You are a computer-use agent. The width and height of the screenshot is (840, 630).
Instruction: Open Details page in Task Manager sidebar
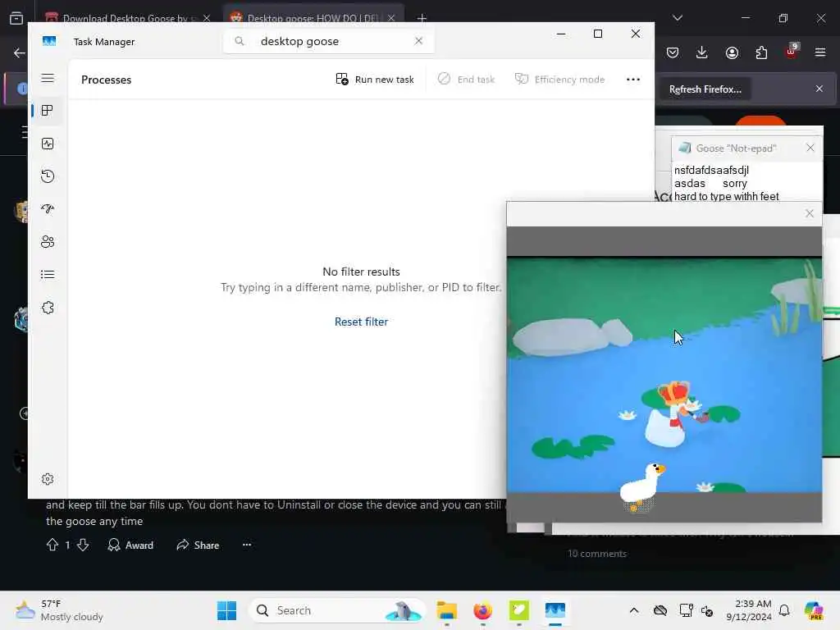click(x=48, y=275)
